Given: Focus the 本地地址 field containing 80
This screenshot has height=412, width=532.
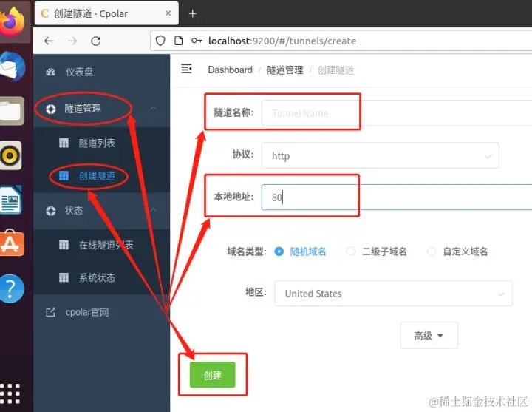Looking at the screenshot, I should pos(397,197).
